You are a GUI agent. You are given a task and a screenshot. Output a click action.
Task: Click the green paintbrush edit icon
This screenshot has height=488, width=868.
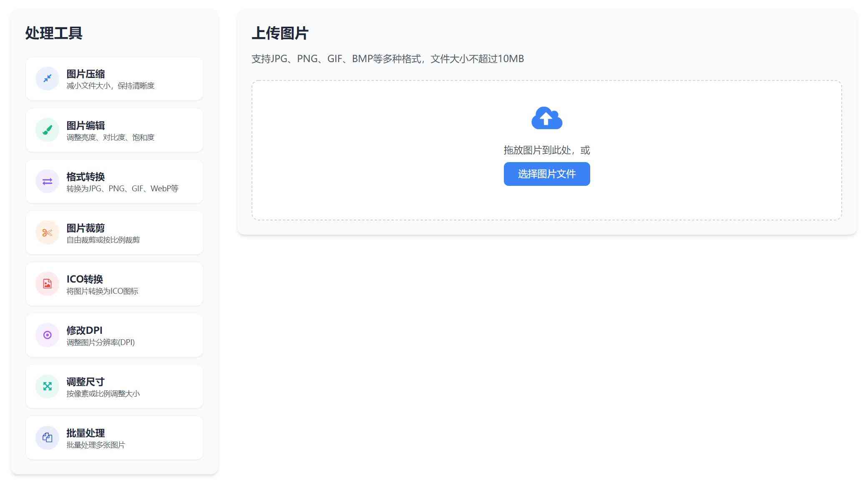click(48, 130)
